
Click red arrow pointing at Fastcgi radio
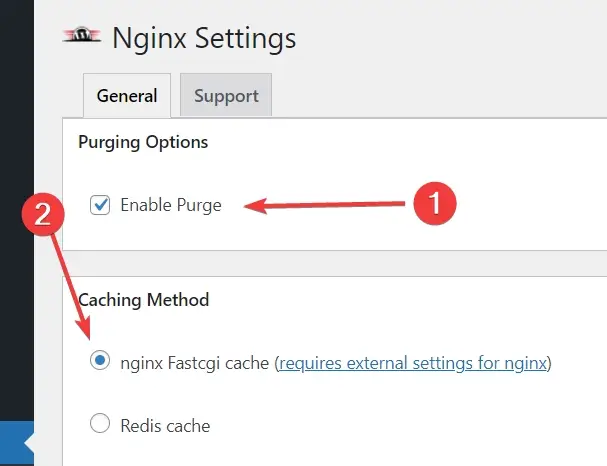(71, 286)
